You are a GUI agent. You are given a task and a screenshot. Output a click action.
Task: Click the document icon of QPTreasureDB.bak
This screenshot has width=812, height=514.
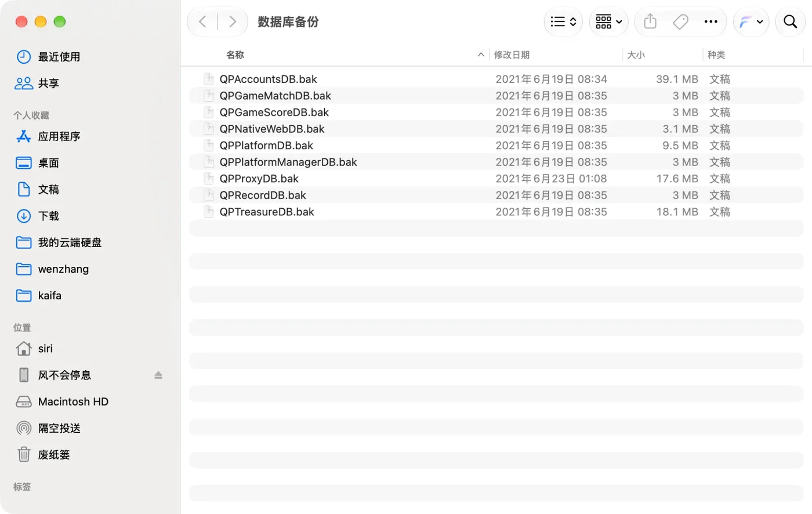point(209,212)
